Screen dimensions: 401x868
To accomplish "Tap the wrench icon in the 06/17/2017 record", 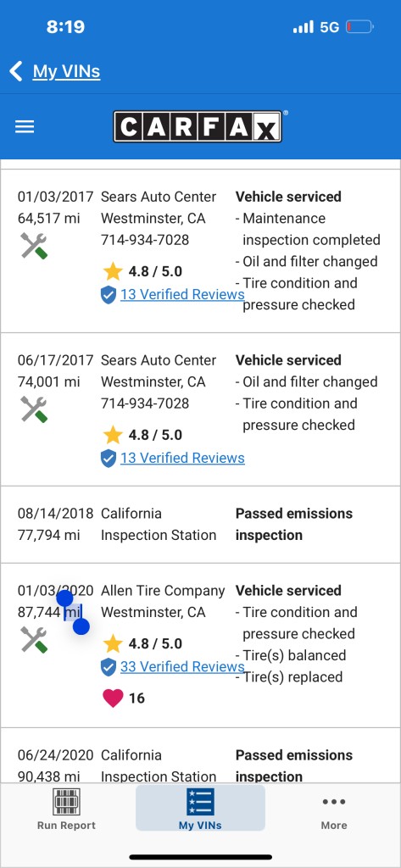I will tap(34, 409).
